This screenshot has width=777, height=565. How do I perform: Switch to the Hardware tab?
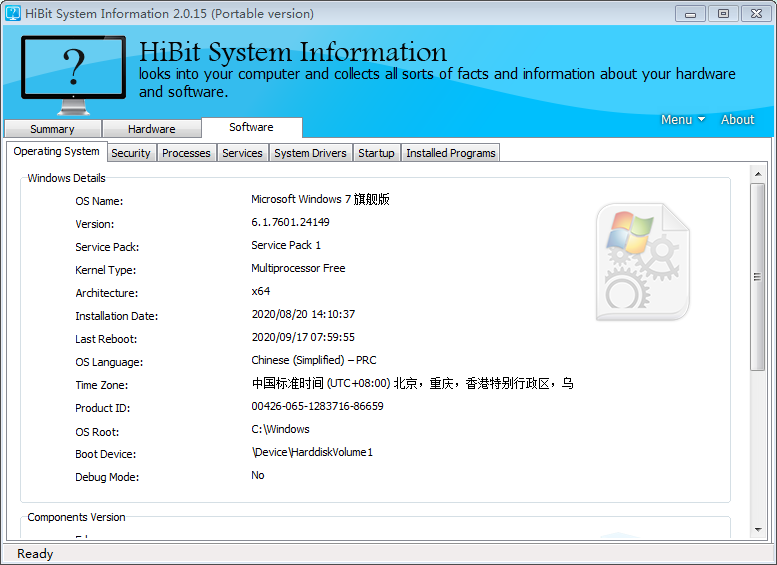pos(151,129)
